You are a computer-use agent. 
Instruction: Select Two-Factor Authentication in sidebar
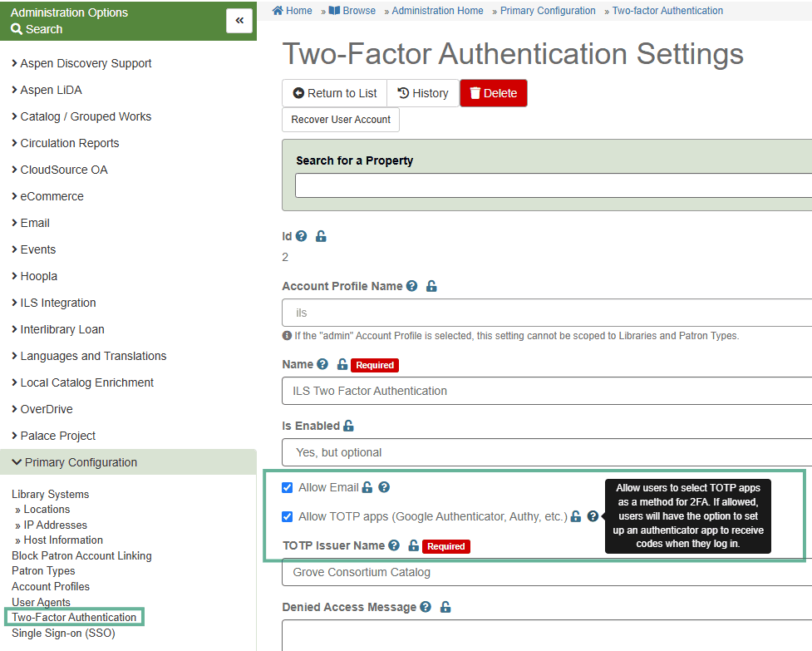tap(74, 617)
